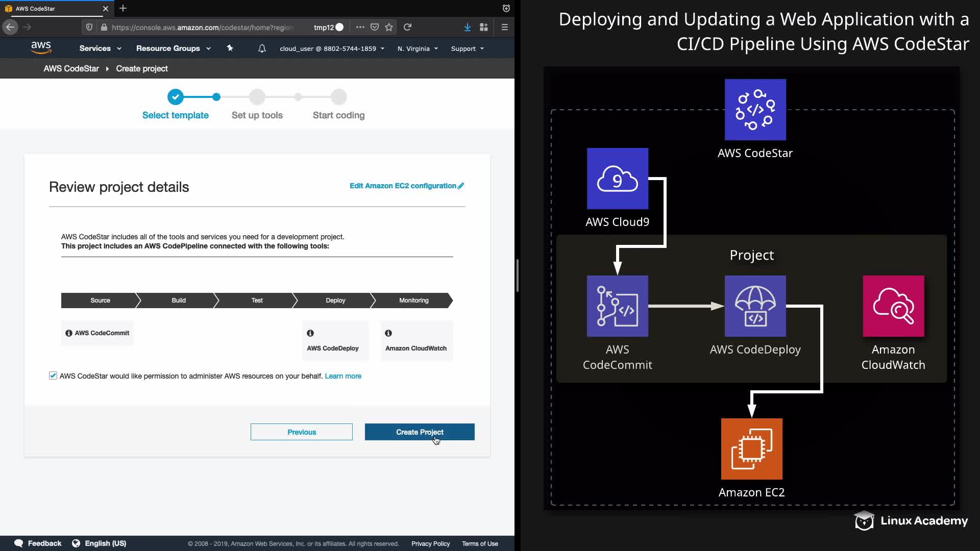Toggle the CodeStar permission checkbox
Viewport: 980px width, 551px height.
click(x=53, y=376)
